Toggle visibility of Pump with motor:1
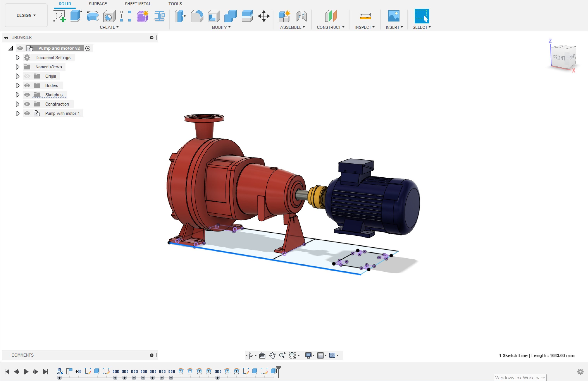 tap(27, 114)
